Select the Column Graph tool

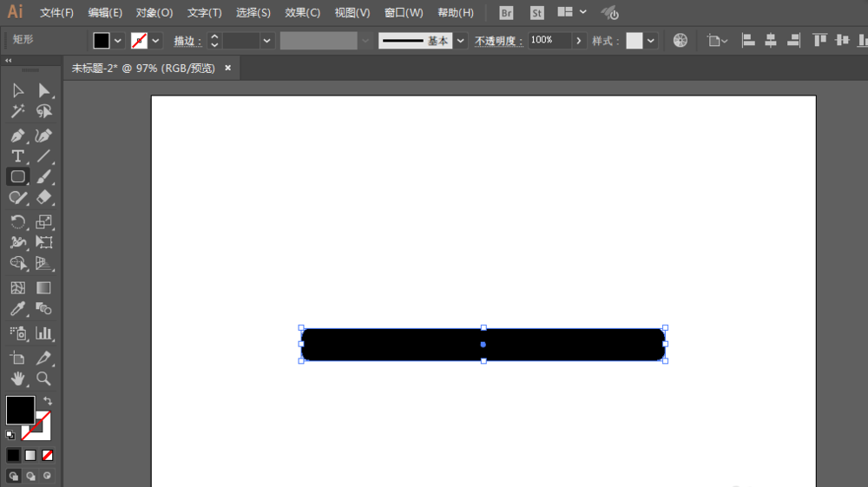43,333
